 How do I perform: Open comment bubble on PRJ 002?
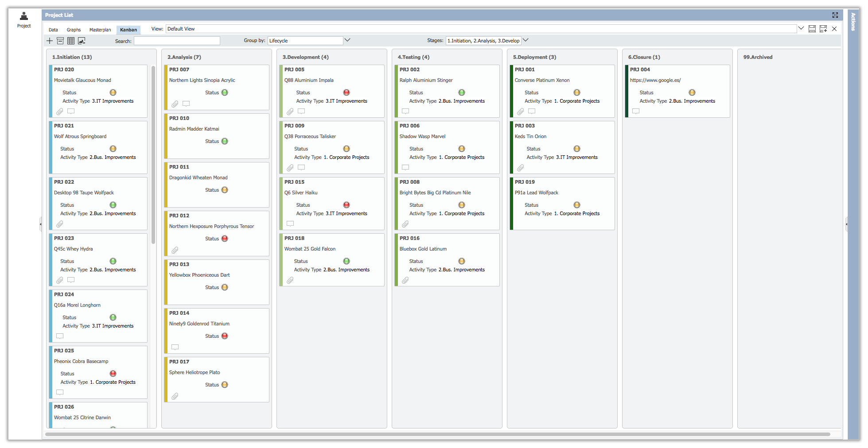pos(405,111)
